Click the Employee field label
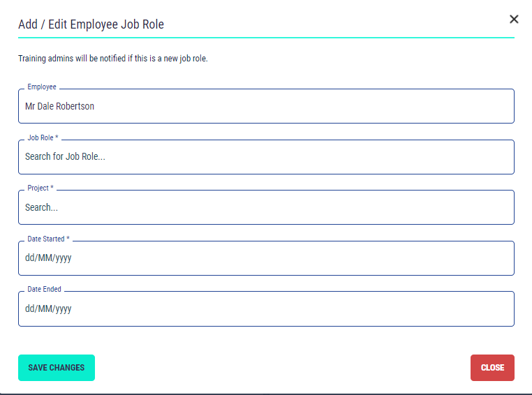The width and height of the screenshot is (532, 395). 42,87
